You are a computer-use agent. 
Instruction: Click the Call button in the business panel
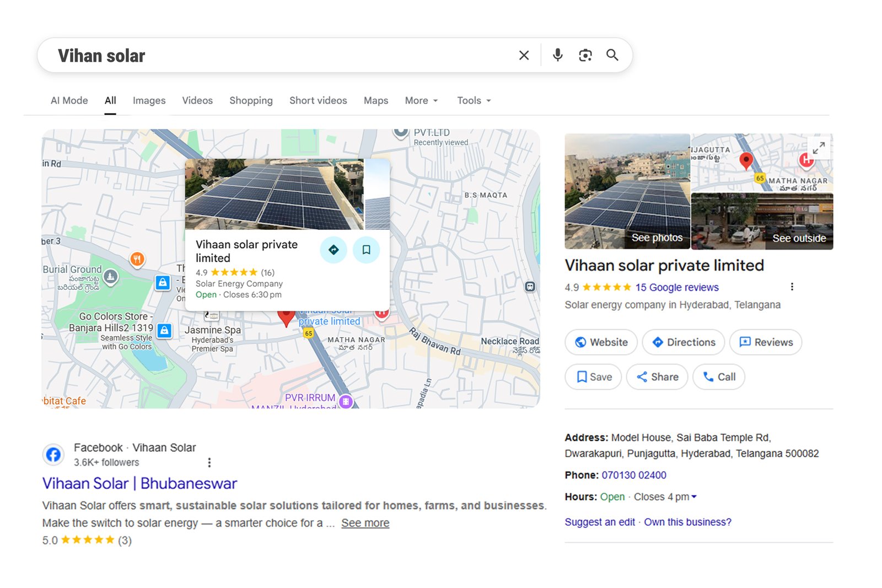point(719,377)
